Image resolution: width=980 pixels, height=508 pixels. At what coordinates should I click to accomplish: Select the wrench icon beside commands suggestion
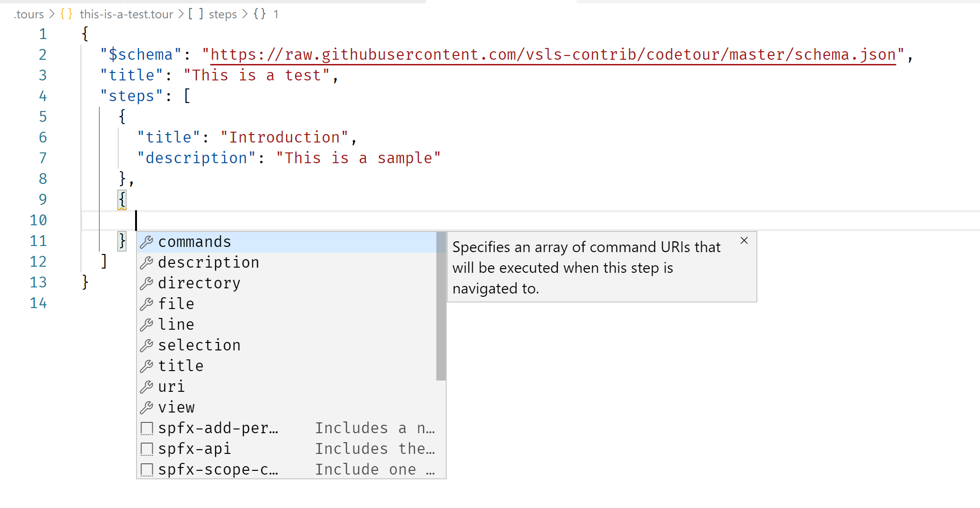[147, 242]
